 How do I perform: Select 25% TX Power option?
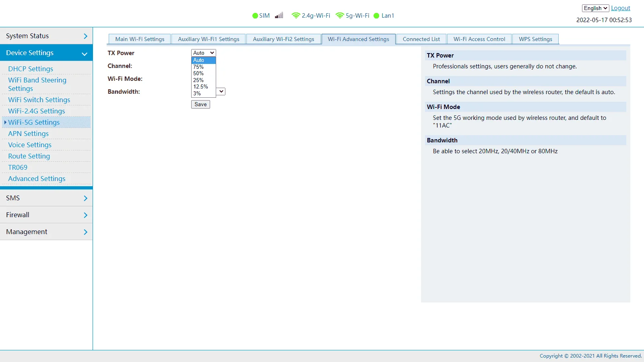click(x=204, y=80)
